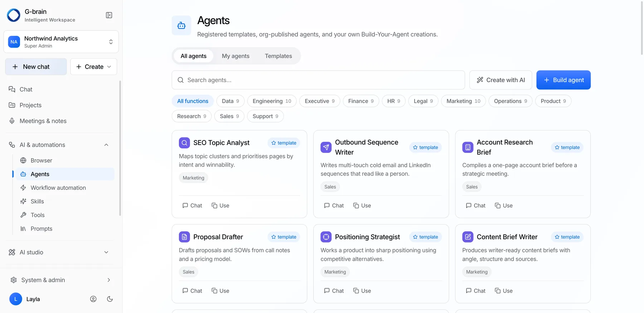Click the user profile circle icon

click(93, 299)
